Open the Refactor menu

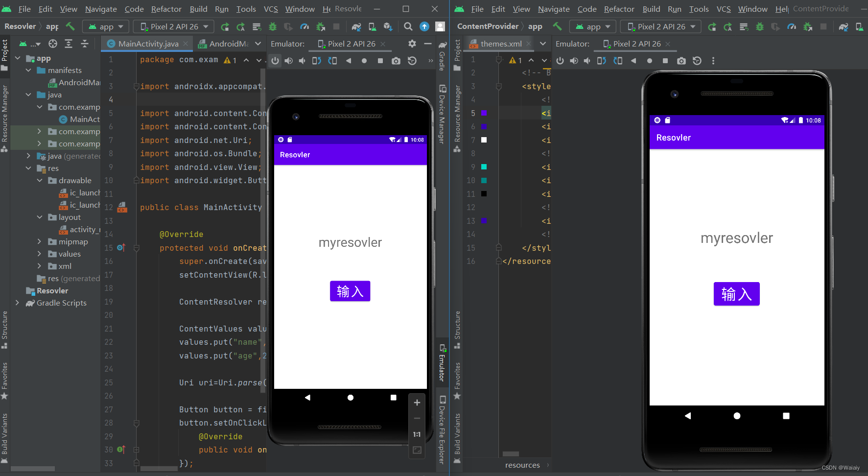(x=166, y=9)
